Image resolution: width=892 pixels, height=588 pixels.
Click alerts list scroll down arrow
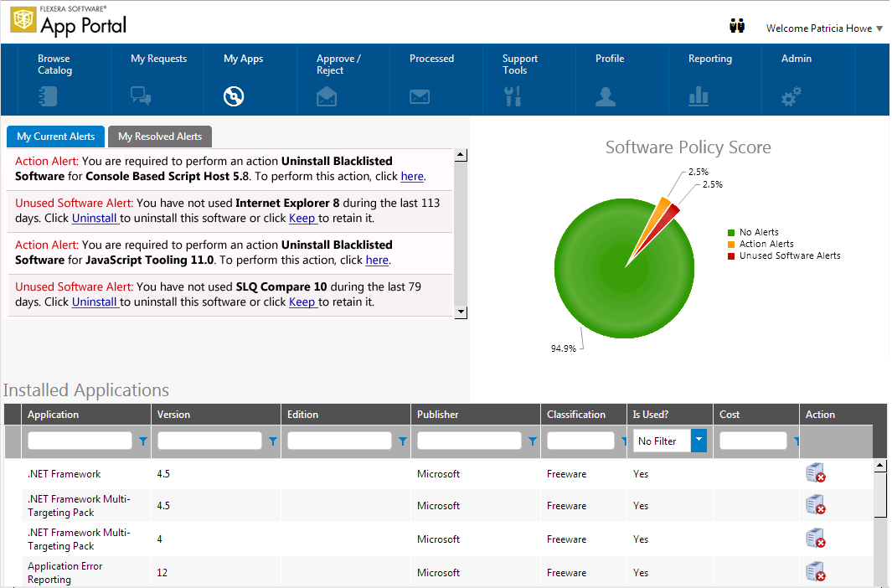[461, 312]
